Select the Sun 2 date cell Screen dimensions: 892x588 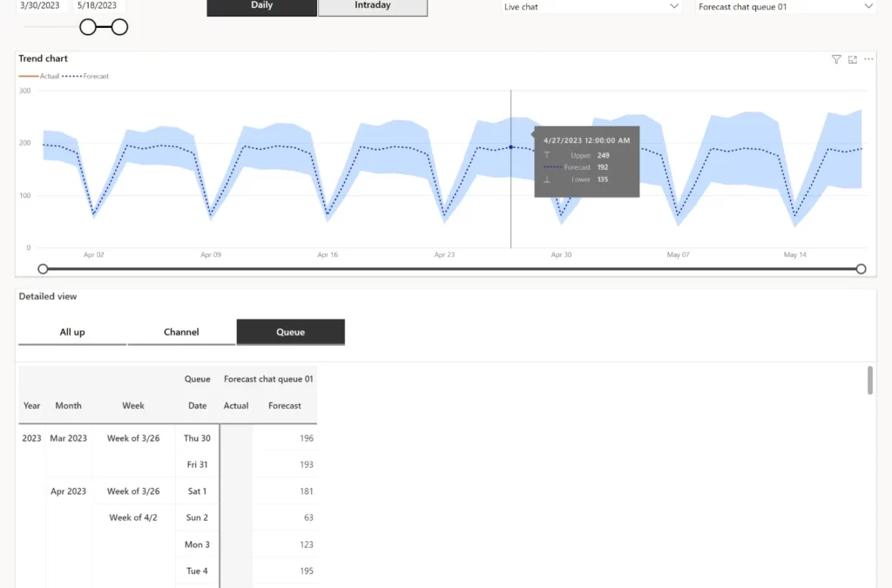point(198,517)
